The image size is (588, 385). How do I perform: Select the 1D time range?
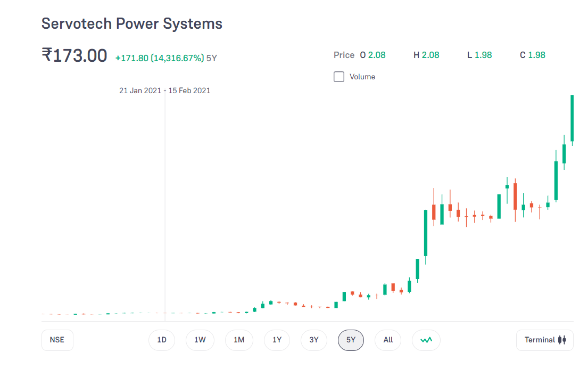click(162, 340)
